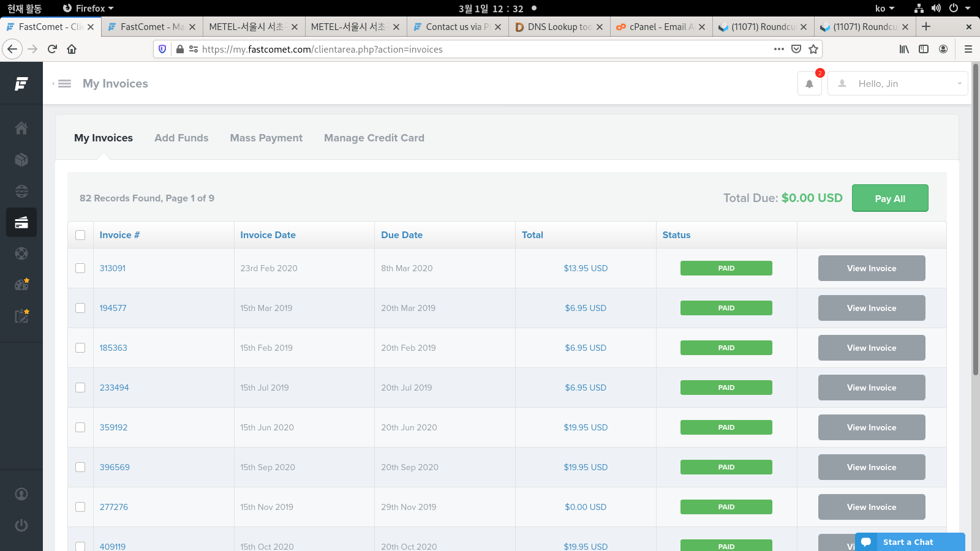Click the domains globe icon in sidebar
The width and height of the screenshot is (980, 551).
(21, 192)
